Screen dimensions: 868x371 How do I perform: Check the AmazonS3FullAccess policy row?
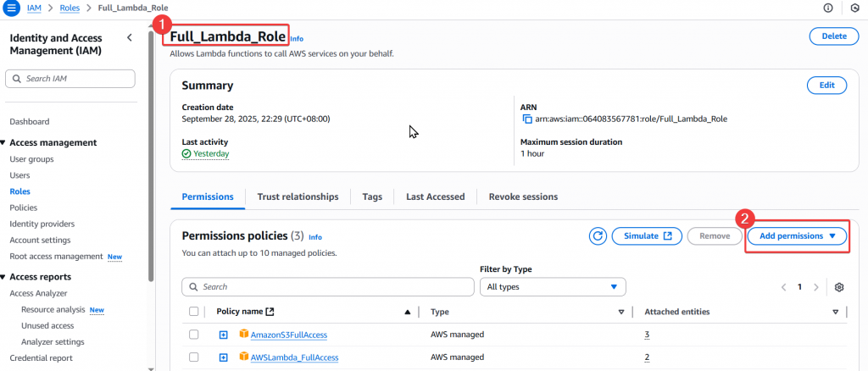(193, 335)
